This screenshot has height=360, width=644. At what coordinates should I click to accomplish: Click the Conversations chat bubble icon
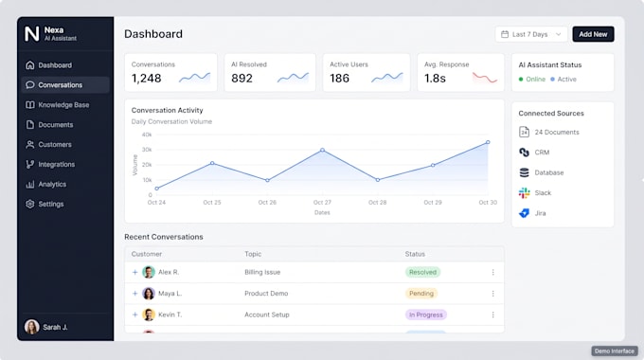(30, 85)
